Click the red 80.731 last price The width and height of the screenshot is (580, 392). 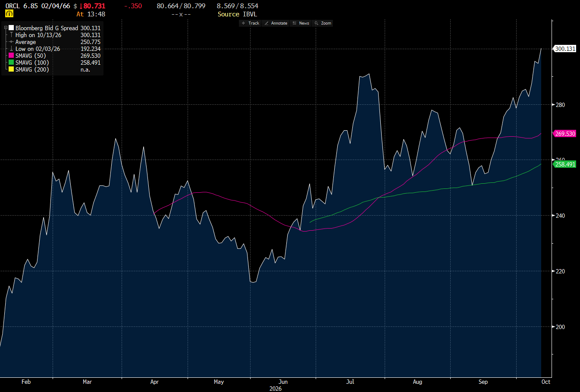tap(92, 6)
